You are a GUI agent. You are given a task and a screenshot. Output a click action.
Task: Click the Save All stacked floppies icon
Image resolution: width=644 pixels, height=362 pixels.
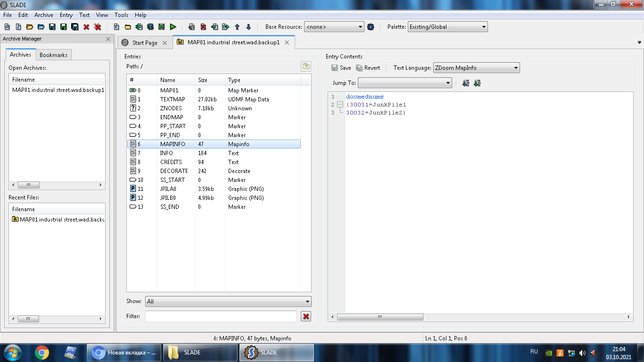[75, 27]
